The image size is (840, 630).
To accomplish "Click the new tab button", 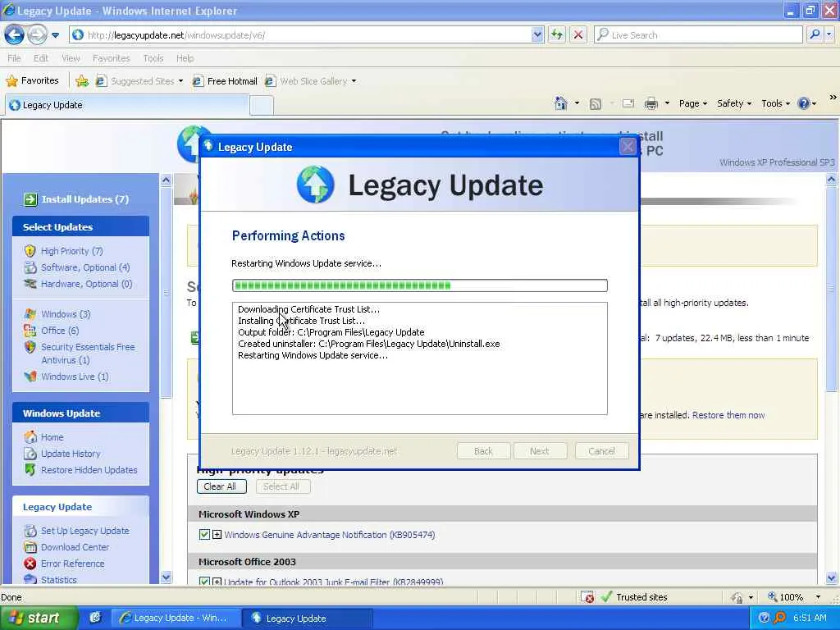I will coord(262,106).
